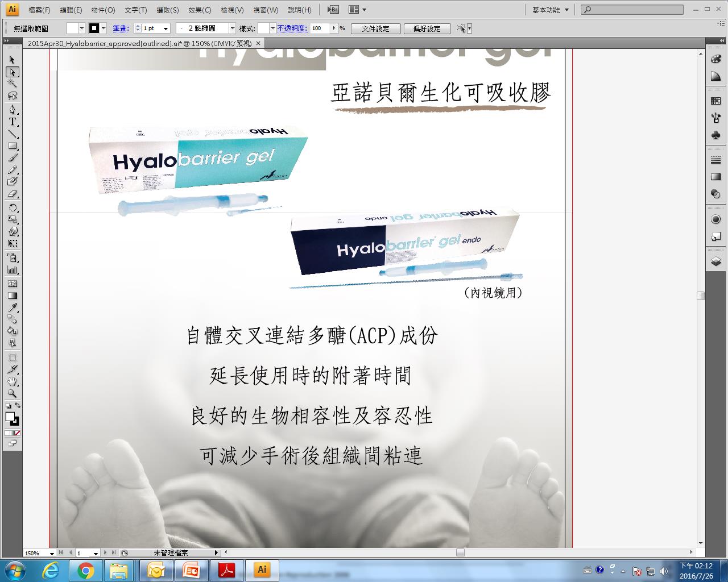Open the 效果(C) menu
This screenshot has width=728, height=582.
pos(200,10)
